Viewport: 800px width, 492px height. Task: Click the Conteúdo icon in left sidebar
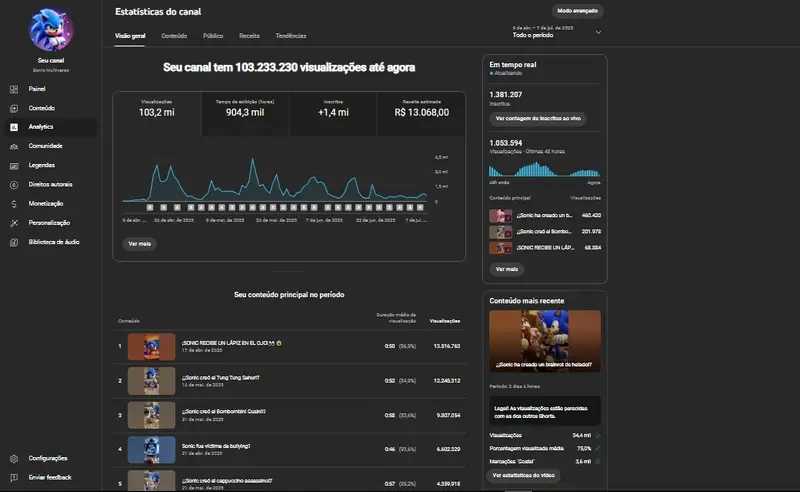14,108
